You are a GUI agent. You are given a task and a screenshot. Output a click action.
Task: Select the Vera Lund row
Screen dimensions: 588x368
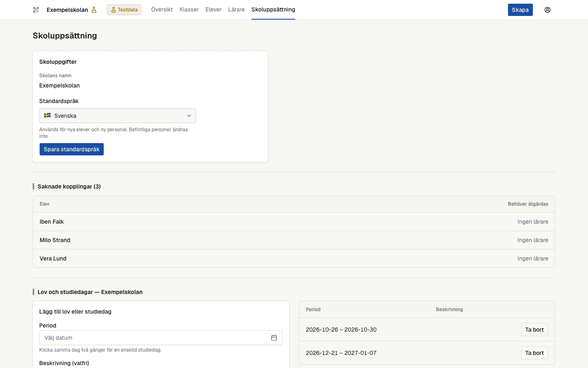coord(294,258)
